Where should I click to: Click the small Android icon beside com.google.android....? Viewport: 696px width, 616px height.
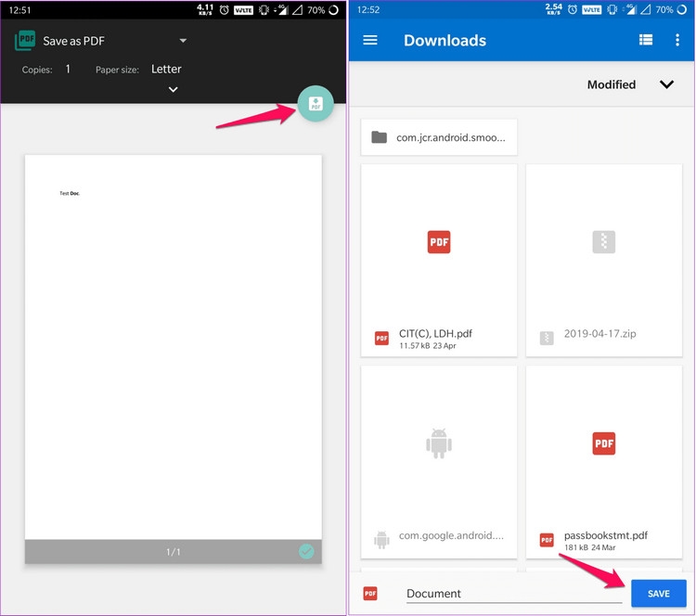pyautogui.click(x=381, y=540)
